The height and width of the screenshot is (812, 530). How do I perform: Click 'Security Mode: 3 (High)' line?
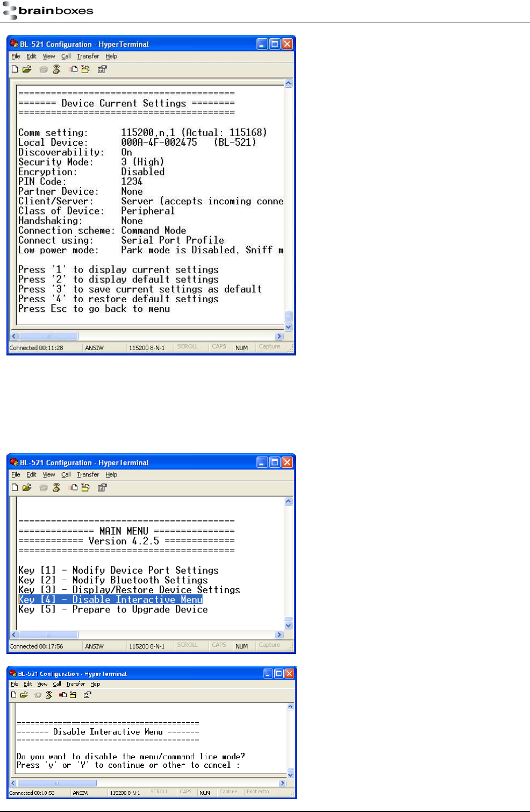91,162
